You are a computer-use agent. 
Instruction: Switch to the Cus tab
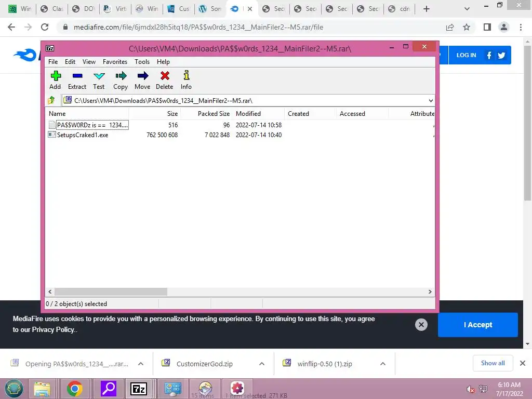coord(179,9)
